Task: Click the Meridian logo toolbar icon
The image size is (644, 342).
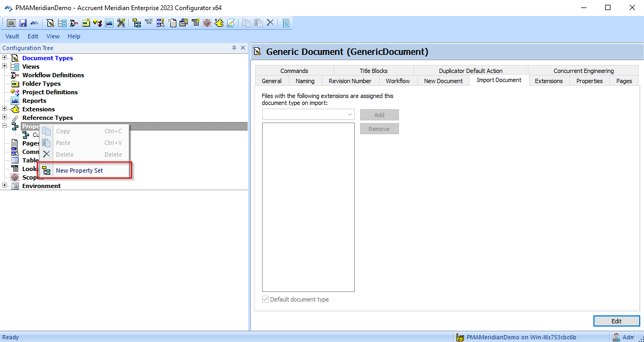Action: (x=34, y=23)
